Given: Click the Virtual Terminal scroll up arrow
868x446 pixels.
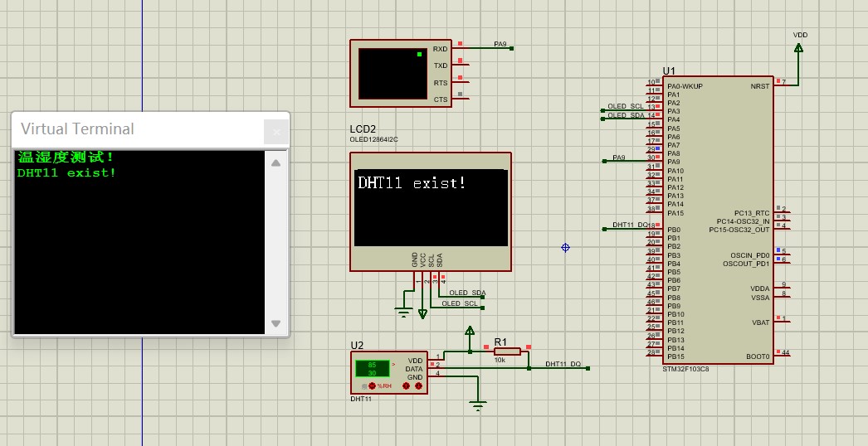Looking at the screenshot, I should (x=276, y=163).
